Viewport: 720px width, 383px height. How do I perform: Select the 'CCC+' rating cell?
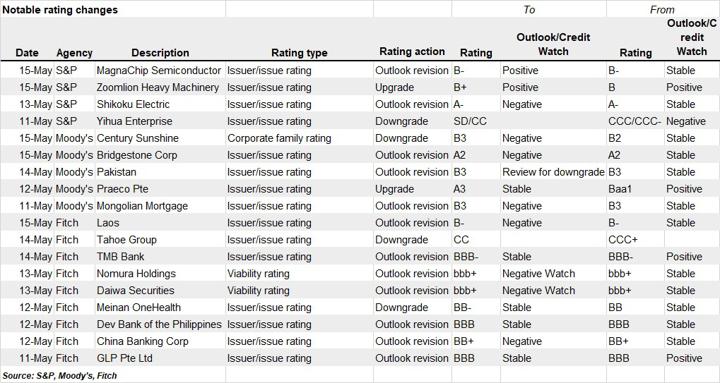coord(636,240)
